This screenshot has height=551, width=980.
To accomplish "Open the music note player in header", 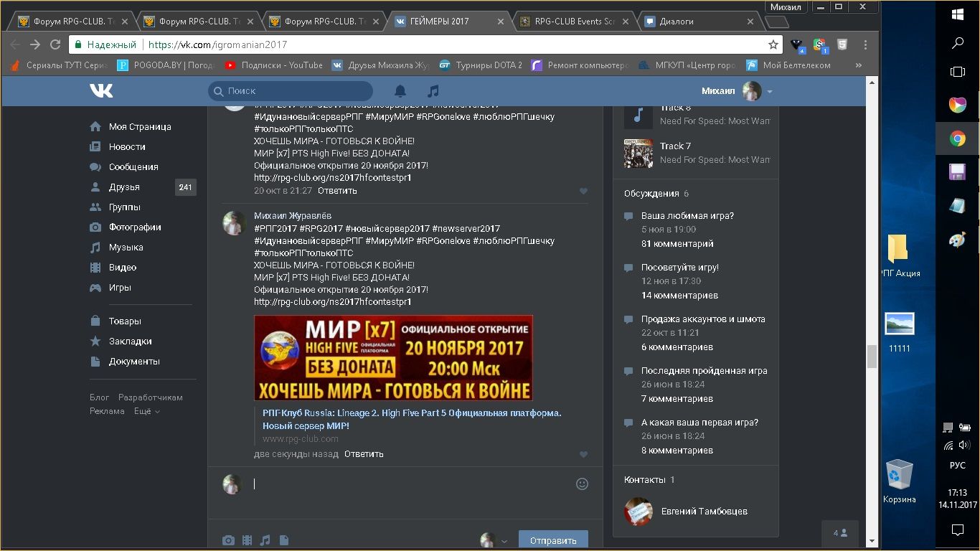I will click(x=433, y=91).
